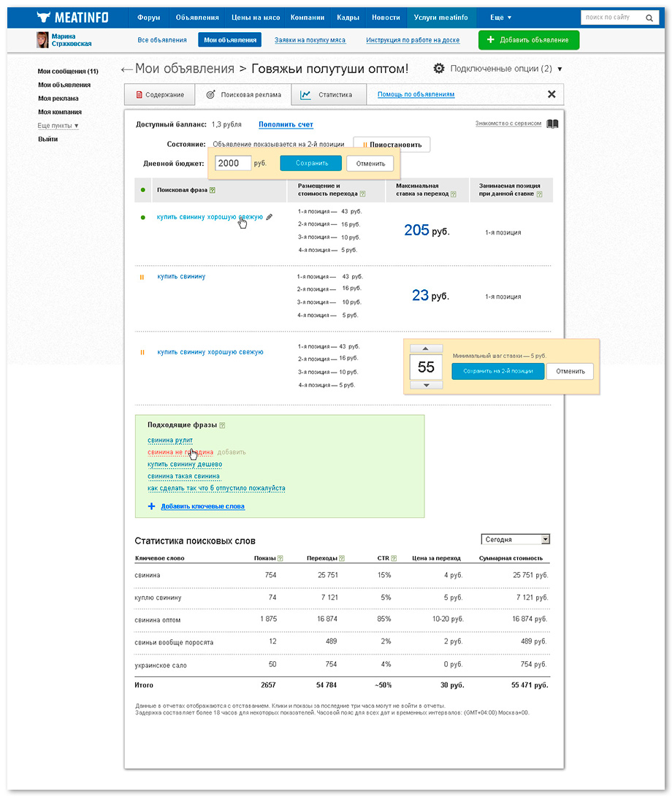Switch to Поисковая реклама tab

pyautogui.click(x=243, y=94)
